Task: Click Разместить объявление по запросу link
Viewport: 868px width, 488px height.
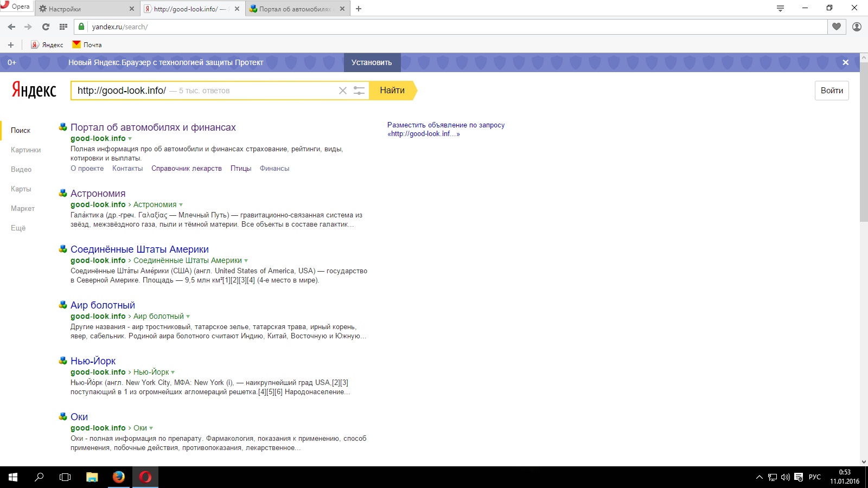Action: click(x=446, y=130)
